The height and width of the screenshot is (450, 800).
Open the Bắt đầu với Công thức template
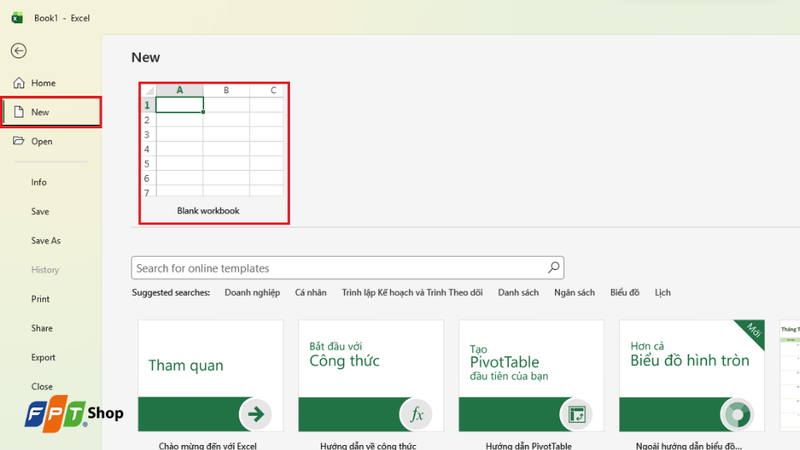pyautogui.click(x=371, y=376)
